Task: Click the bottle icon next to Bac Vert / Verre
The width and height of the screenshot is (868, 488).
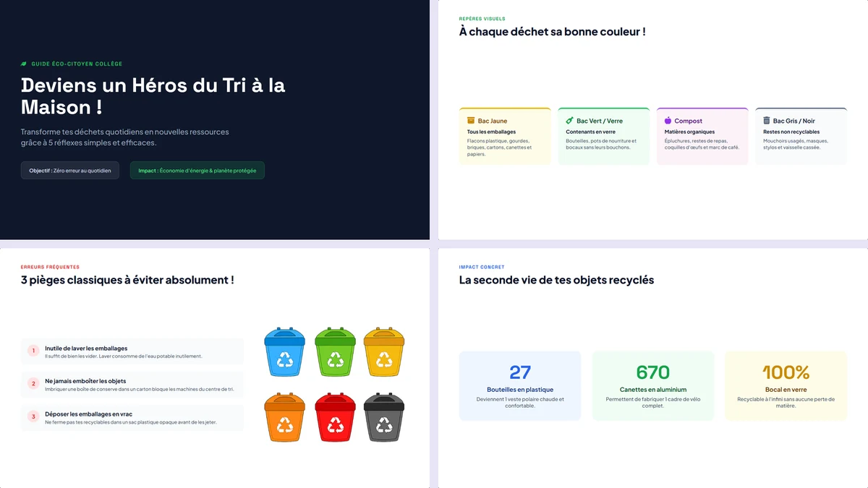Action: pyautogui.click(x=569, y=121)
